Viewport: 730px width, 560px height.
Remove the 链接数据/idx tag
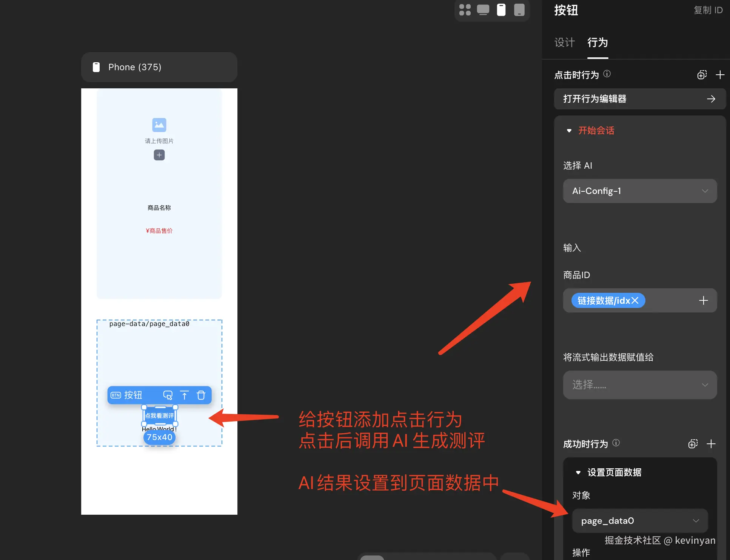click(x=635, y=300)
